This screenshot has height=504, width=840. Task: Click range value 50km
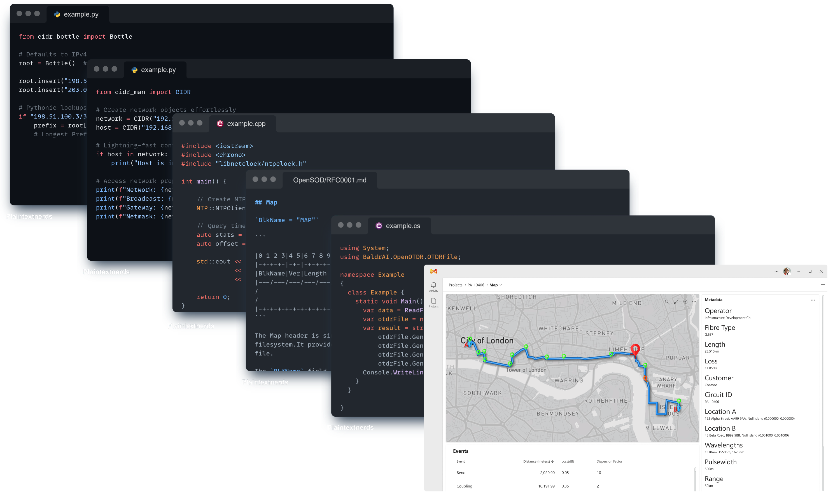coord(709,486)
